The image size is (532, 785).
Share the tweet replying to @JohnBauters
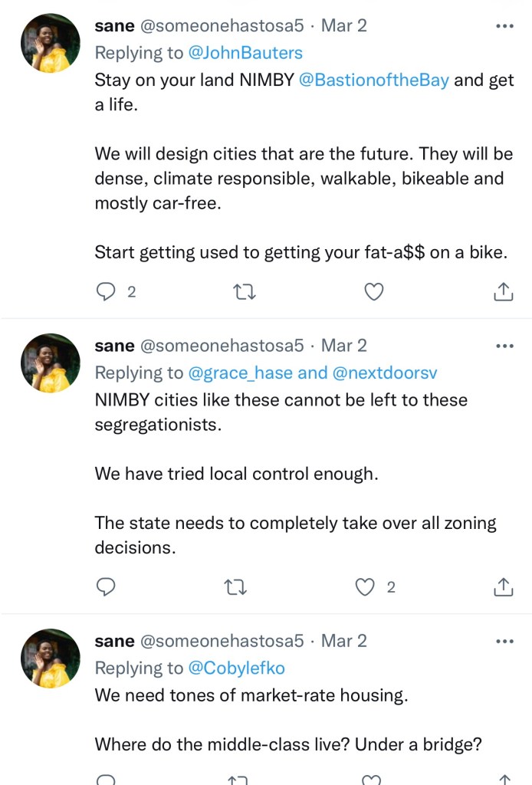pos(503,291)
